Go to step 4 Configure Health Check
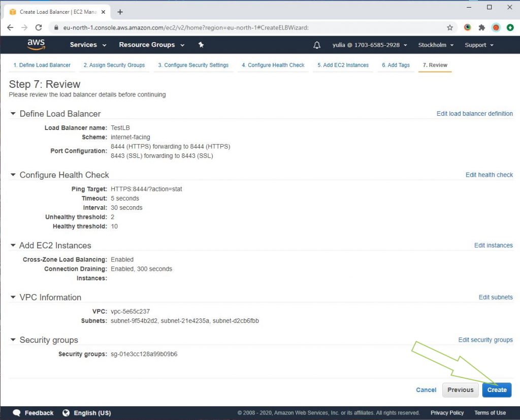The width and height of the screenshot is (520, 420). [x=273, y=65]
